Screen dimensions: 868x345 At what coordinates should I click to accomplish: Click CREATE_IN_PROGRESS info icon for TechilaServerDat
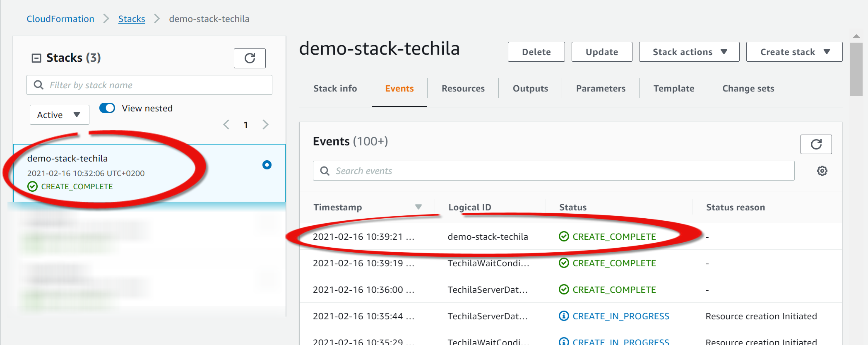pyautogui.click(x=564, y=316)
